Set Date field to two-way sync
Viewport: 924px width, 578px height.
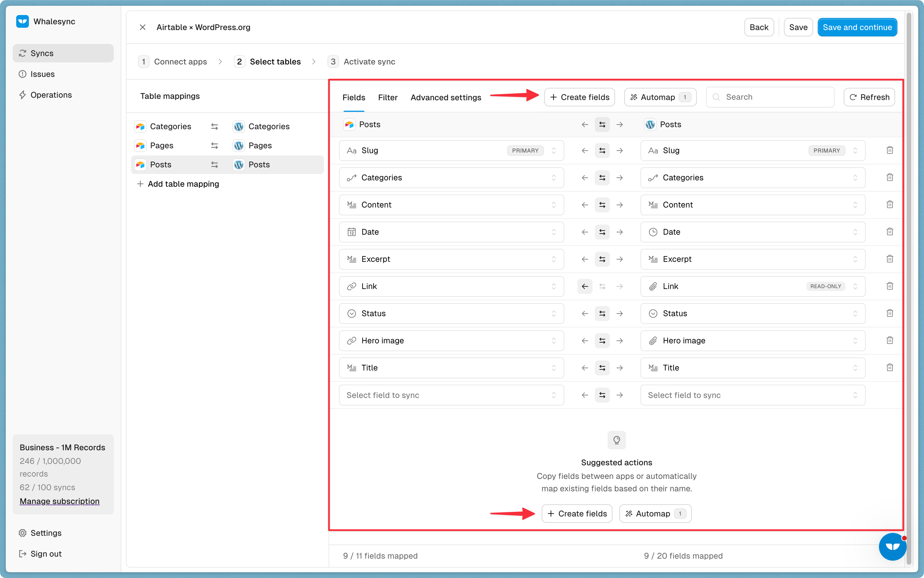point(602,232)
